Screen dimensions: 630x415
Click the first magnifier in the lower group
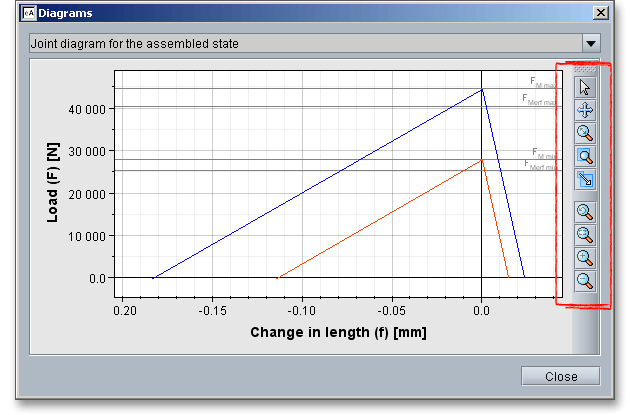click(x=586, y=212)
